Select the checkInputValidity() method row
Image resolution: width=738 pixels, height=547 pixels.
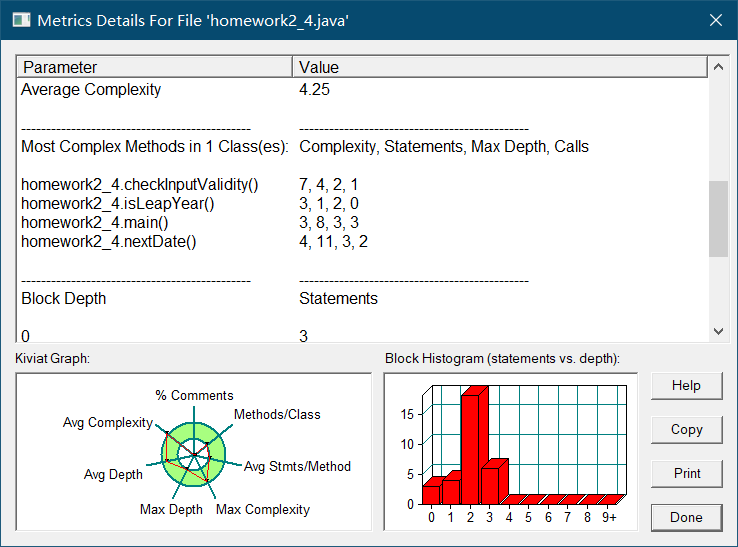tap(361, 185)
